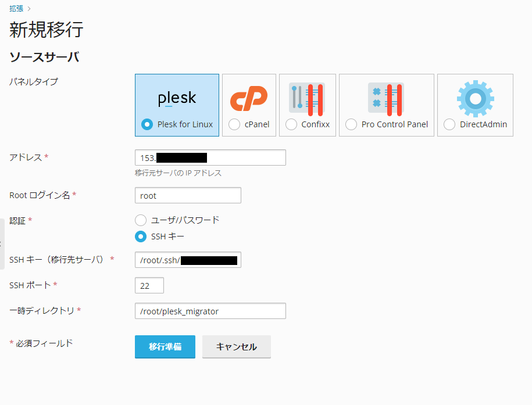Select SSH キー authentication radio
Screen dimensions: 532x405
click(141, 236)
